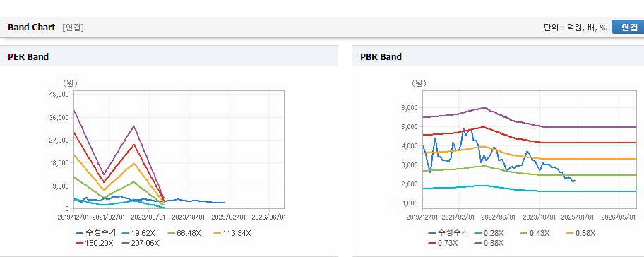The width and height of the screenshot is (644, 257).
Task: Toggle the 66.48X legend series
Action: point(184,233)
